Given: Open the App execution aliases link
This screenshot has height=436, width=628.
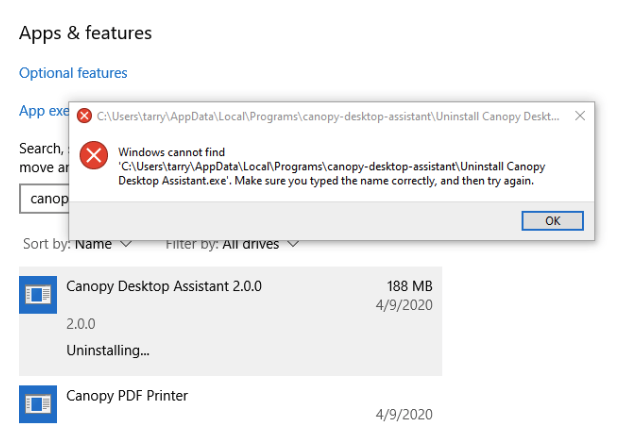Looking at the screenshot, I should (x=44, y=111).
